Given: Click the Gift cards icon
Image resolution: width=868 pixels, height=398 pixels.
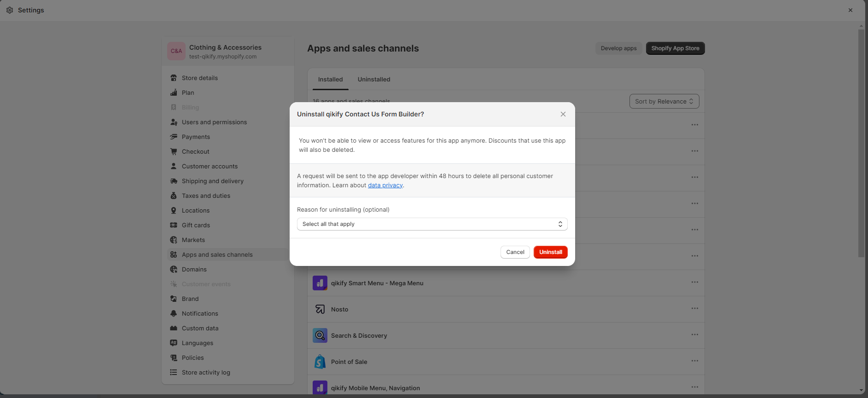Looking at the screenshot, I should (x=174, y=225).
